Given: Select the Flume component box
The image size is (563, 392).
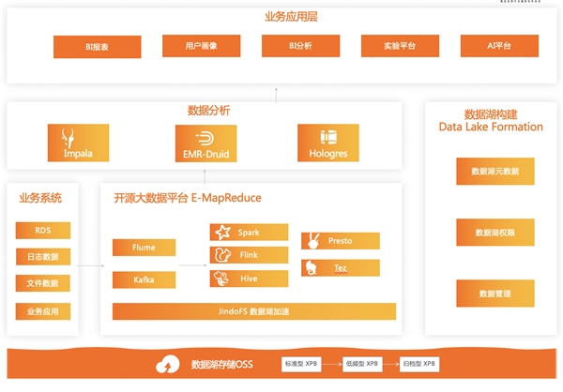Looking at the screenshot, I should point(144,248).
